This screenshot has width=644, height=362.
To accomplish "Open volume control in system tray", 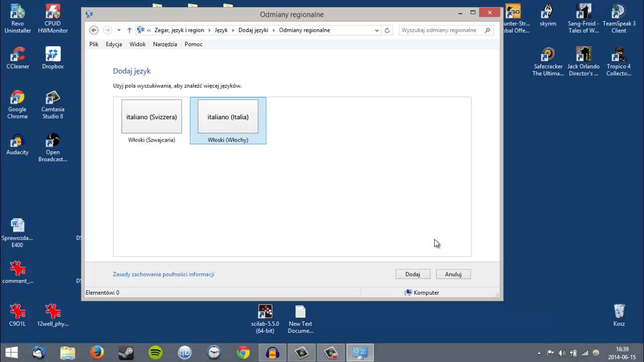I will tap(561, 353).
